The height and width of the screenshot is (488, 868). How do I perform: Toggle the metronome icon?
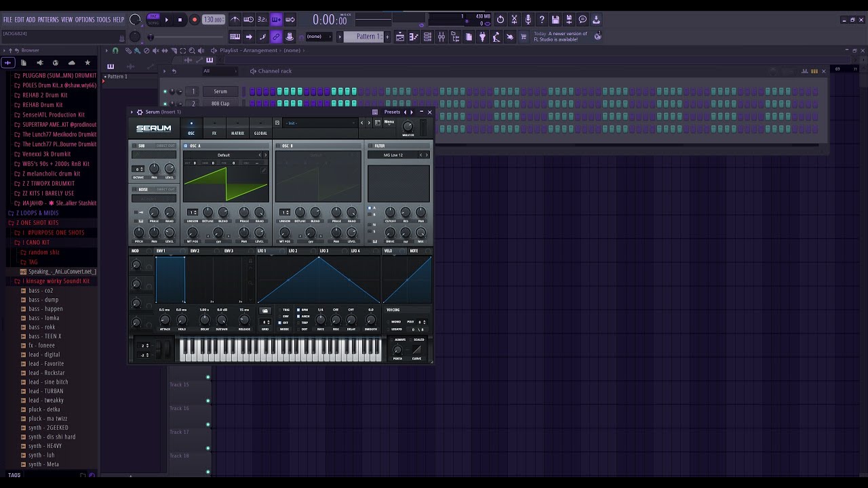click(x=235, y=20)
